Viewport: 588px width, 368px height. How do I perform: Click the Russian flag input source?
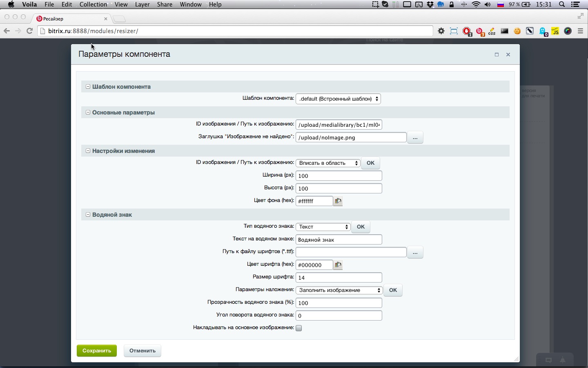[500, 4]
